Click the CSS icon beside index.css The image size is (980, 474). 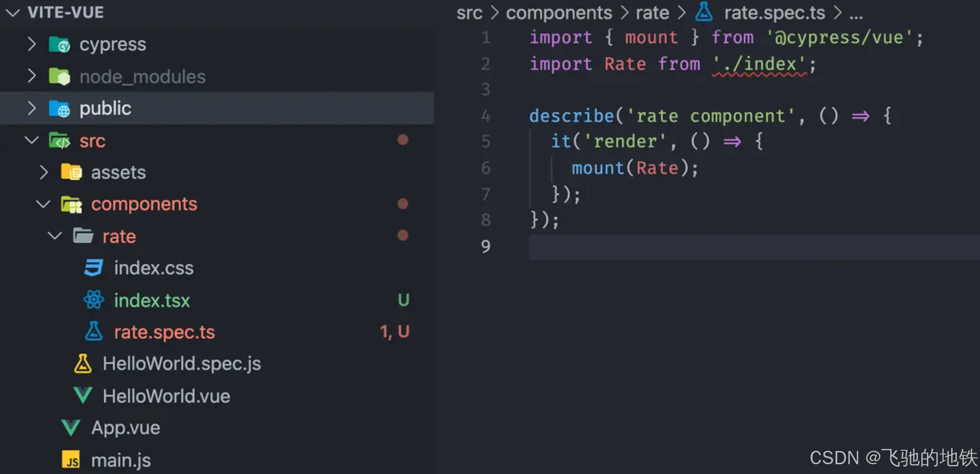tap(94, 268)
